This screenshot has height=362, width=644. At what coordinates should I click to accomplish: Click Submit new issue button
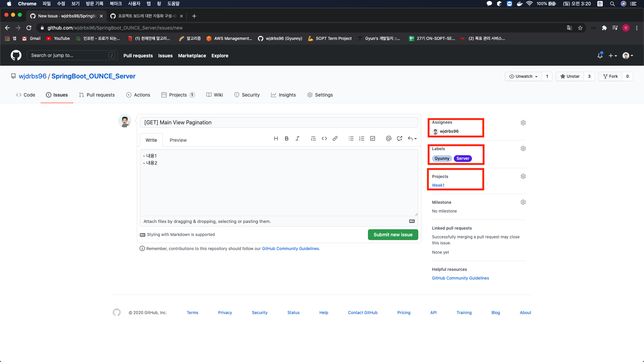click(393, 235)
